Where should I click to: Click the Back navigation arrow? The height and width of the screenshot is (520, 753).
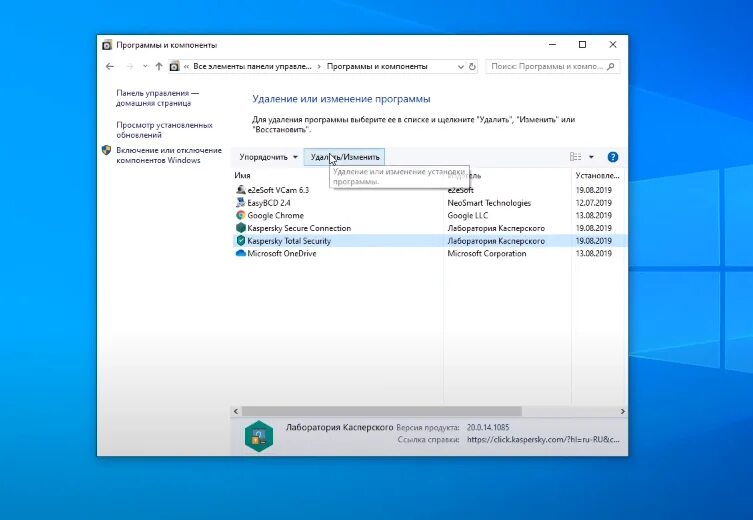point(110,67)
